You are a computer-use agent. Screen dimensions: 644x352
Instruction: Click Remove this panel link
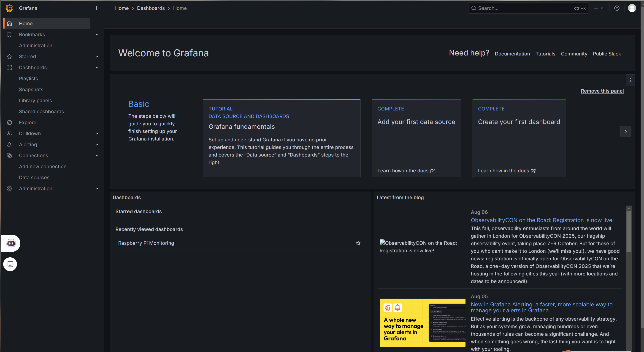coord(602,91)
